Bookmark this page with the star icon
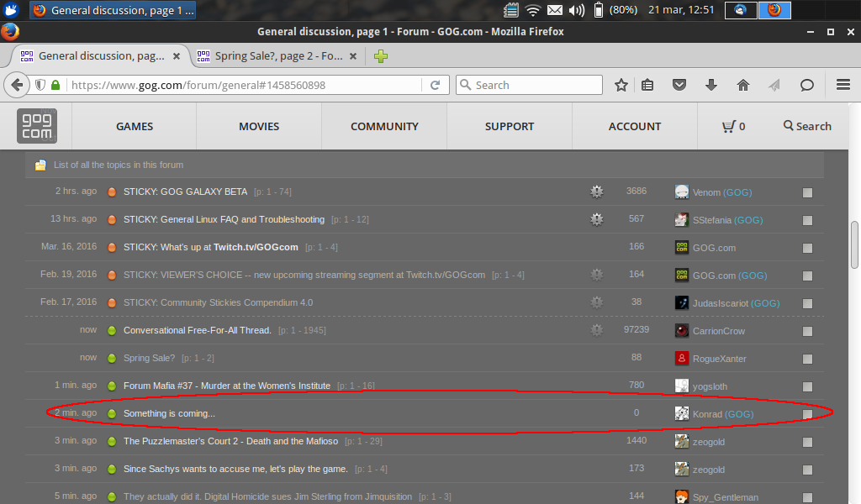This screenshot has height=504, width=861. click(621, 85)
